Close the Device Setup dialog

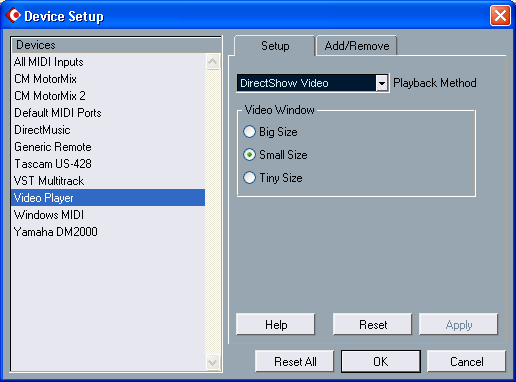(500, 15)
